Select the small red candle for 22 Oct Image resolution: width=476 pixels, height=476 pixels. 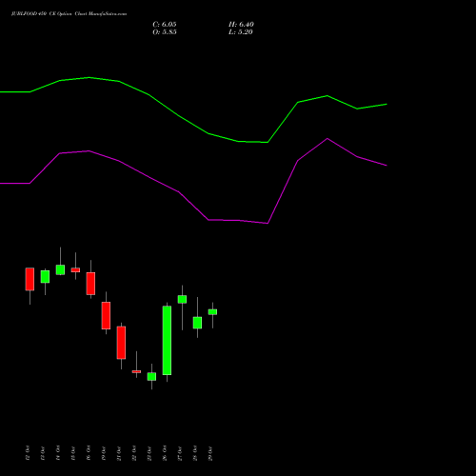tap(136, 371)
